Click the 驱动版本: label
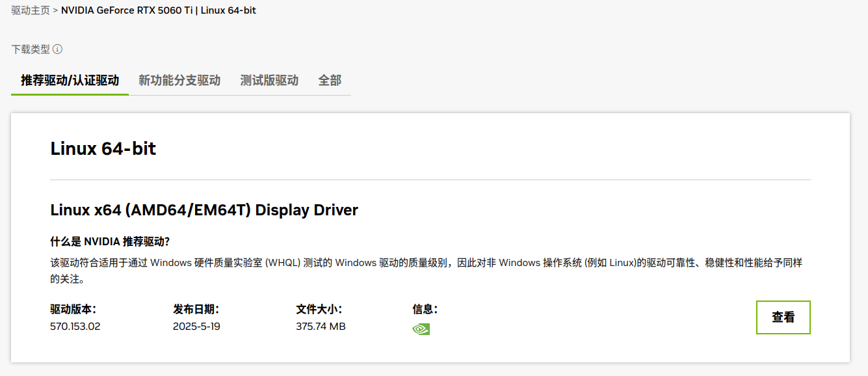 [73, 310]
